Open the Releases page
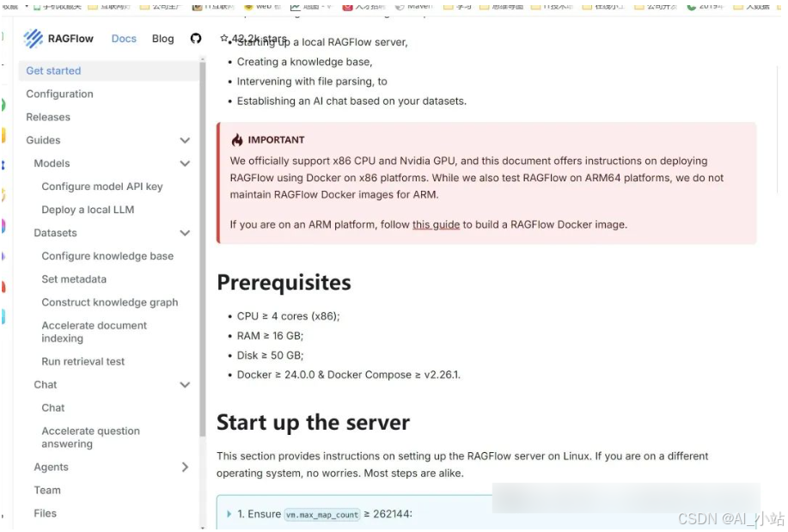788x532 pixels. pos(48,117)
